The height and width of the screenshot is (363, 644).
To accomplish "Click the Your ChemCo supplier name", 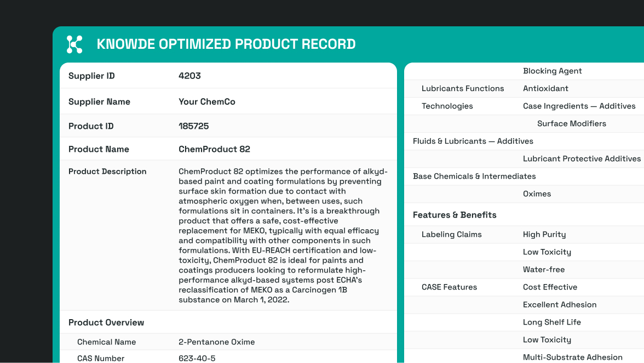I will coord(206,102).
